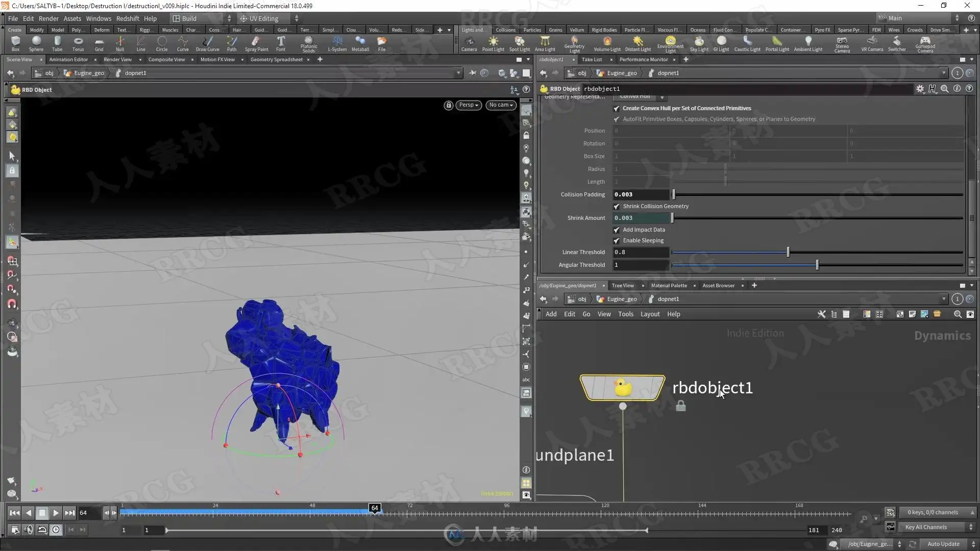Expand the Key All Channels dropdown
Screen dimensions: 980x551
(x=938, y=527)
